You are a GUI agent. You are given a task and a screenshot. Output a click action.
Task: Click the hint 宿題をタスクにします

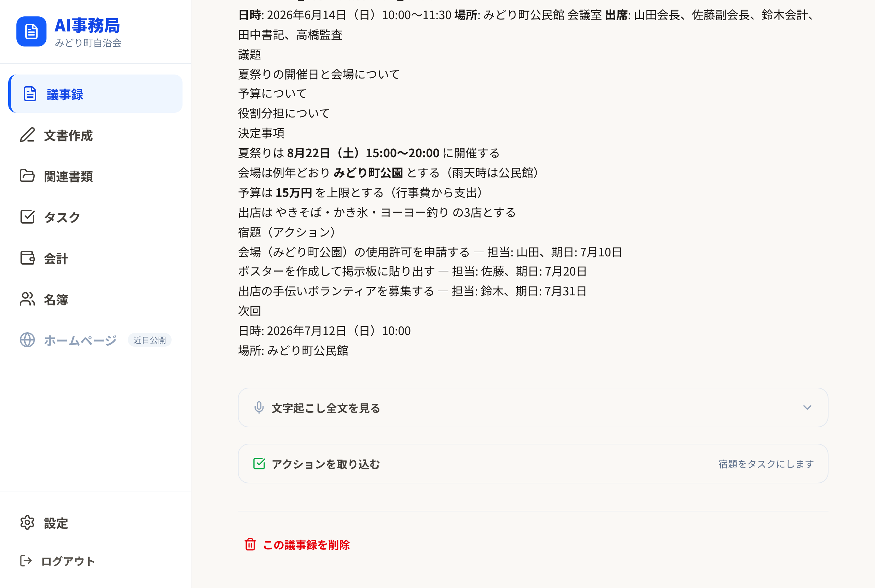tap(766, 464)
